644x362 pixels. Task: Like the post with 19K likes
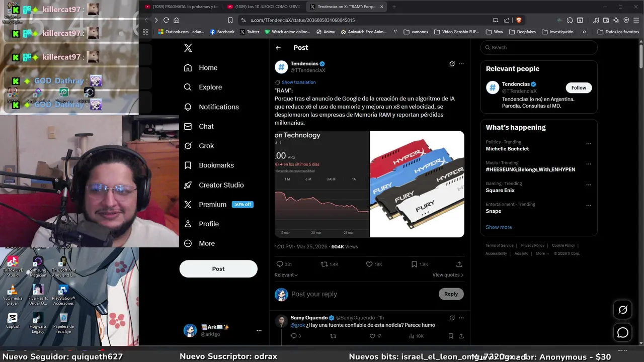(374, 264)
